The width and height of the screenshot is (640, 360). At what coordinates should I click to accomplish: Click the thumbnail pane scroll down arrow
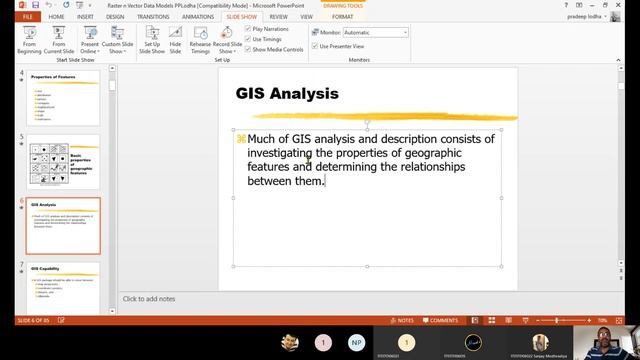coord(112,311)
